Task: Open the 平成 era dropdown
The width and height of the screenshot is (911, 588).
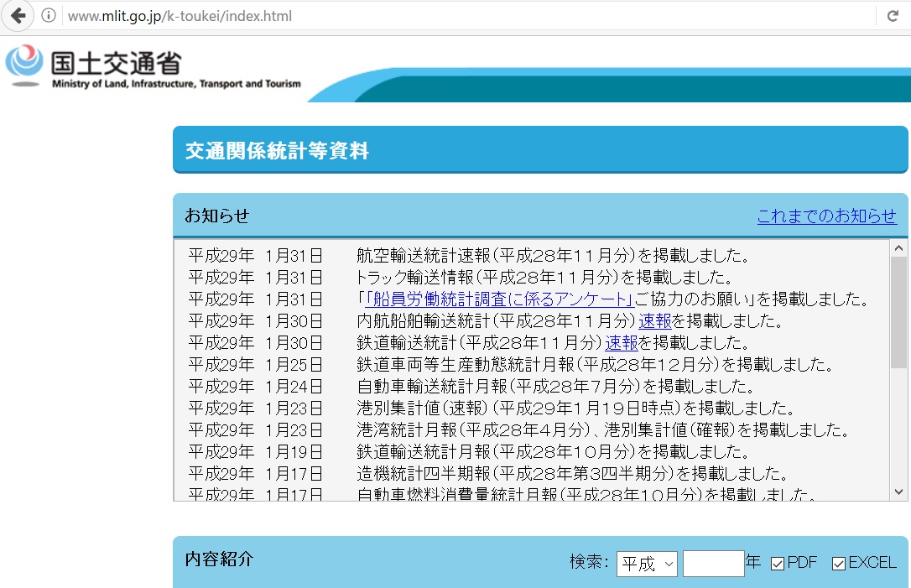Action: [646, 564]
